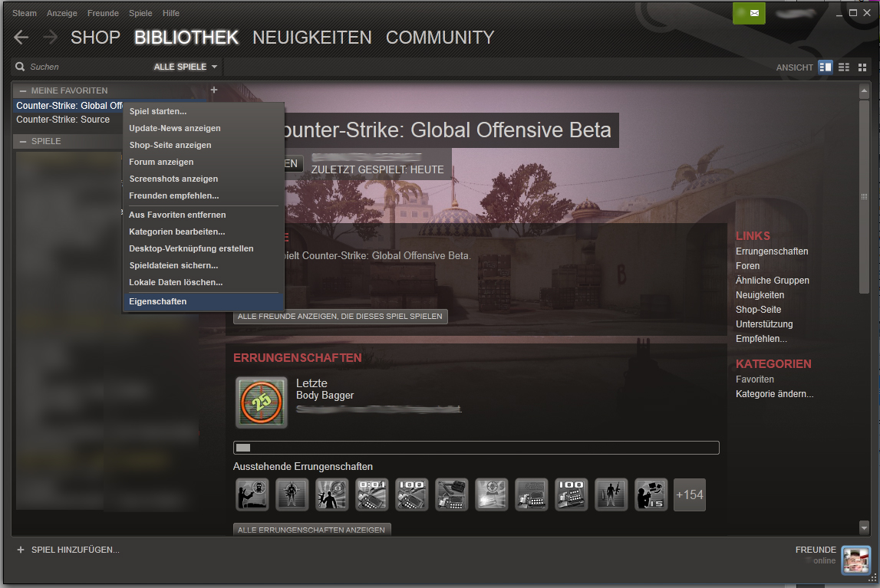Go to the COMMUNITY tab
This screenshot has height=588, width=880.
pyautogui.click(x=440, y=38)
